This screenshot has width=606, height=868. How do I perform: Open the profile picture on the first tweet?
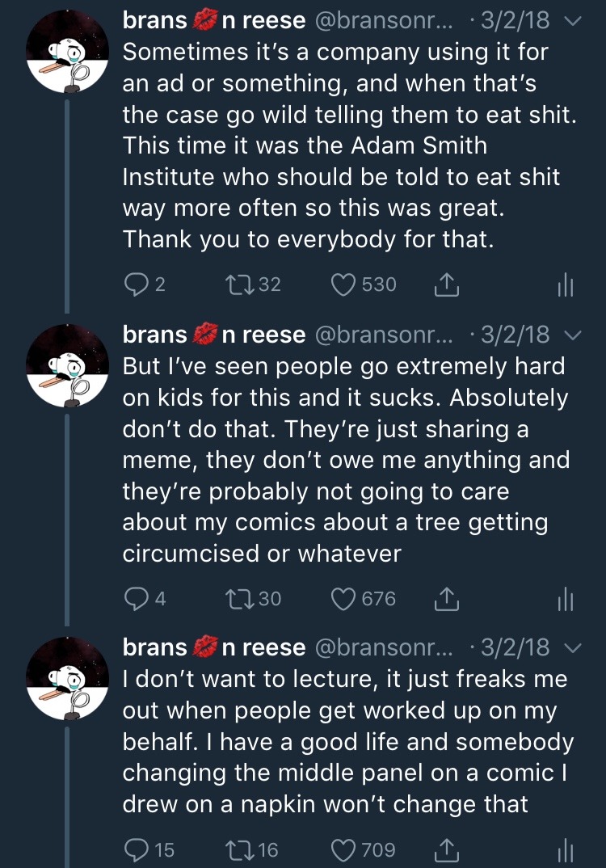[69, 53]
